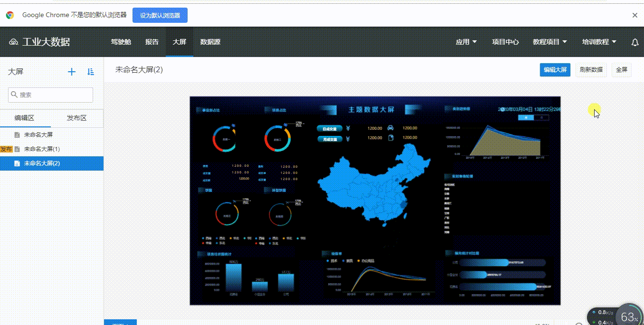Open the notification bell icon
Viewport: 644px width, 325px height.
coord(635,42)
